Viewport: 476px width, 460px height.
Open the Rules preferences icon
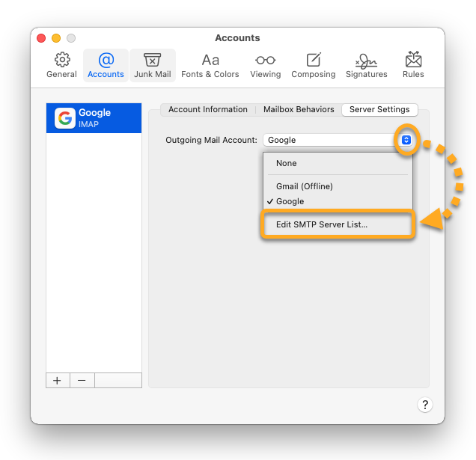[x=413, y=65]
